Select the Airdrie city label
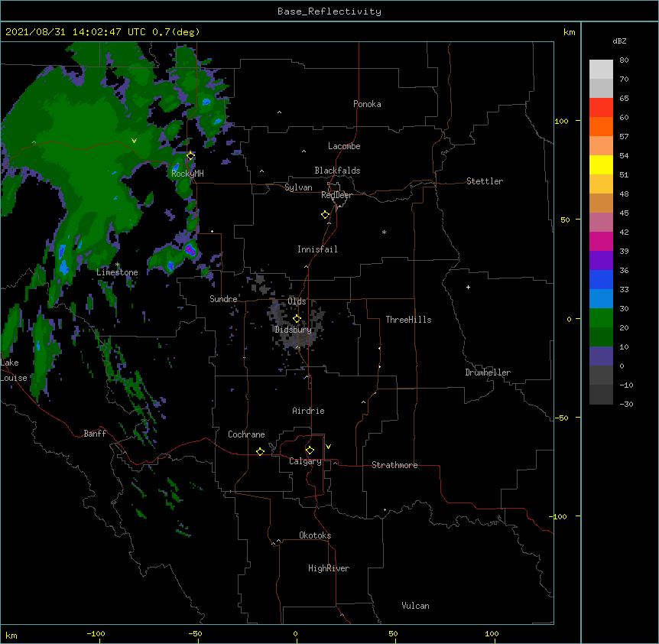The height and width of the screenshot is (644, 659). 308,411
